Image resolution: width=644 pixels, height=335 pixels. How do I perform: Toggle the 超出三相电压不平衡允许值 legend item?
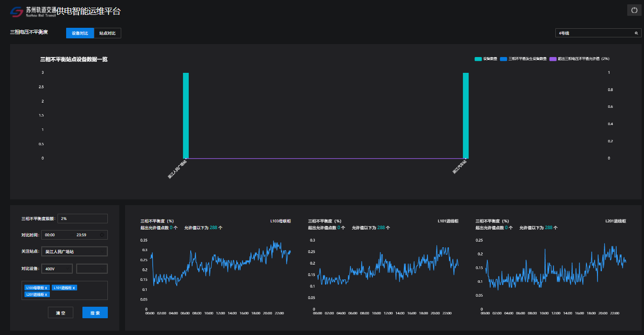(x=580, y=58)
